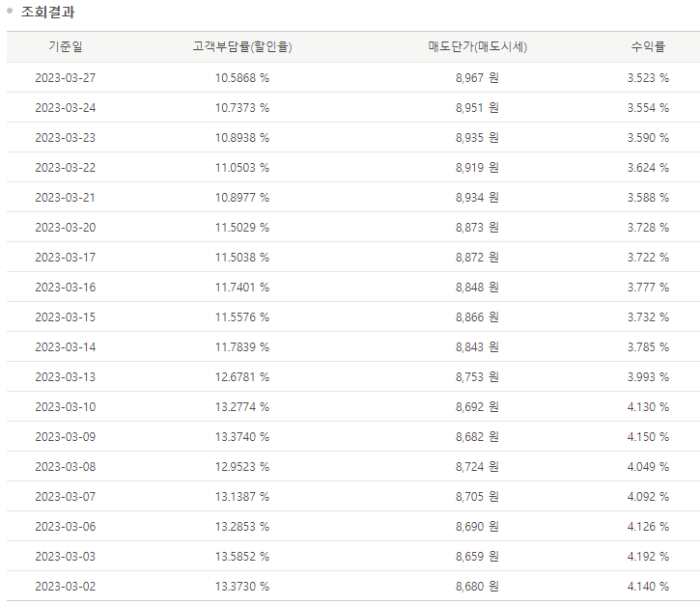Click yield value 3.624 %
Image resolution: width=700 pixels, height=605 pixels.
click(648, 167)
